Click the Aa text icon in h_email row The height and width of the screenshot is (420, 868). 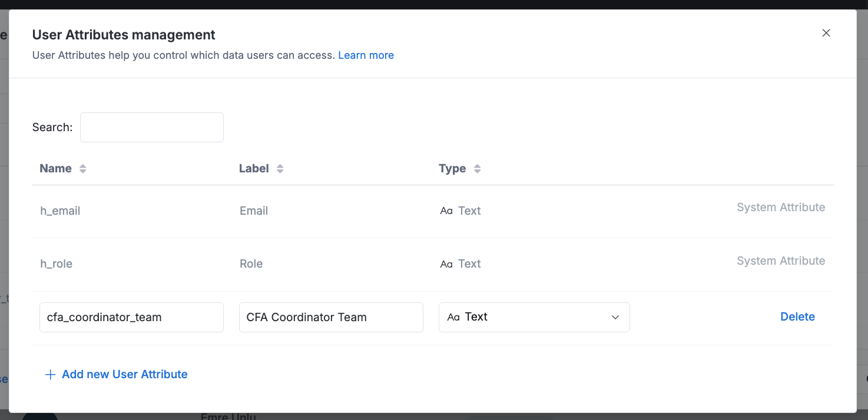click(446, 211)
